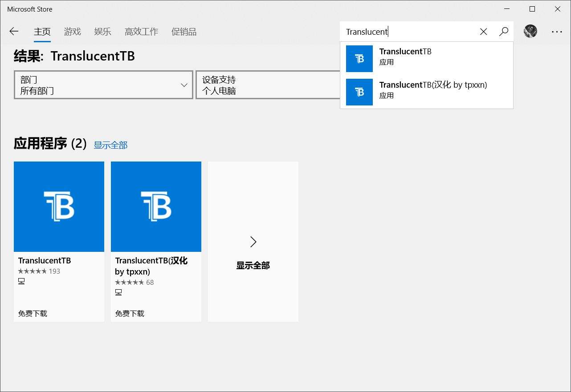Viewport: 571px width, 392px height.
Task: Click 免费下载 under TranslucentTB
Action: (x=33, y=314)
